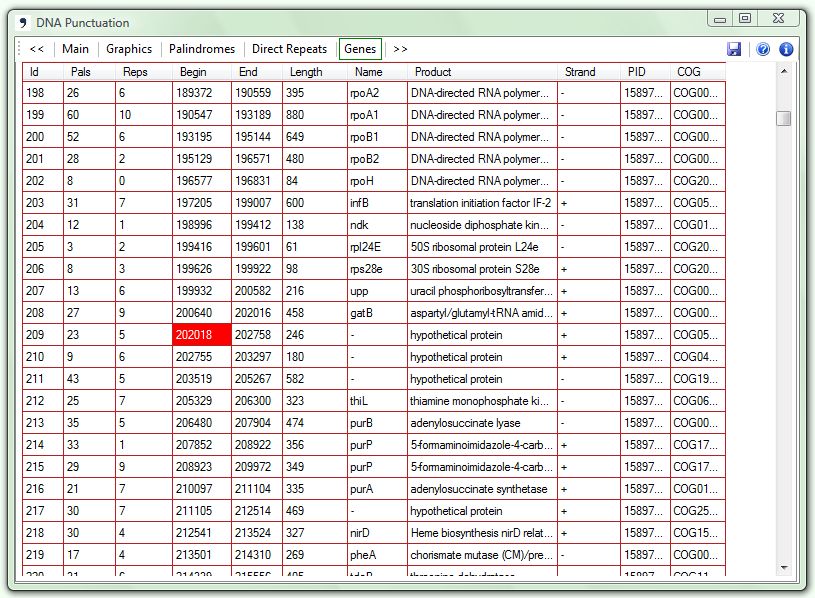Sort by the End column header
This screenshot has width=815, height=598.
click(257, 72)
